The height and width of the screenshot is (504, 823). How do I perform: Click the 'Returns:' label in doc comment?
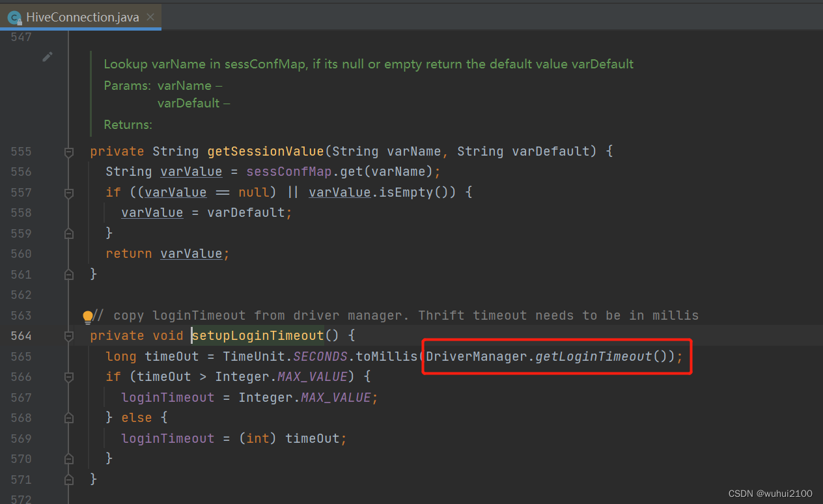(x=128, y=124)
